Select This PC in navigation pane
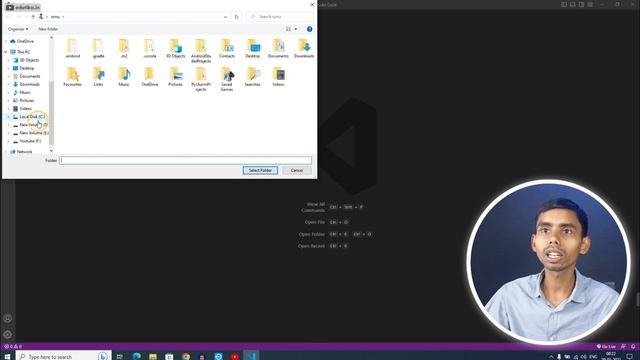The width and height of the screenshot is (640, 360). [20, 52]
